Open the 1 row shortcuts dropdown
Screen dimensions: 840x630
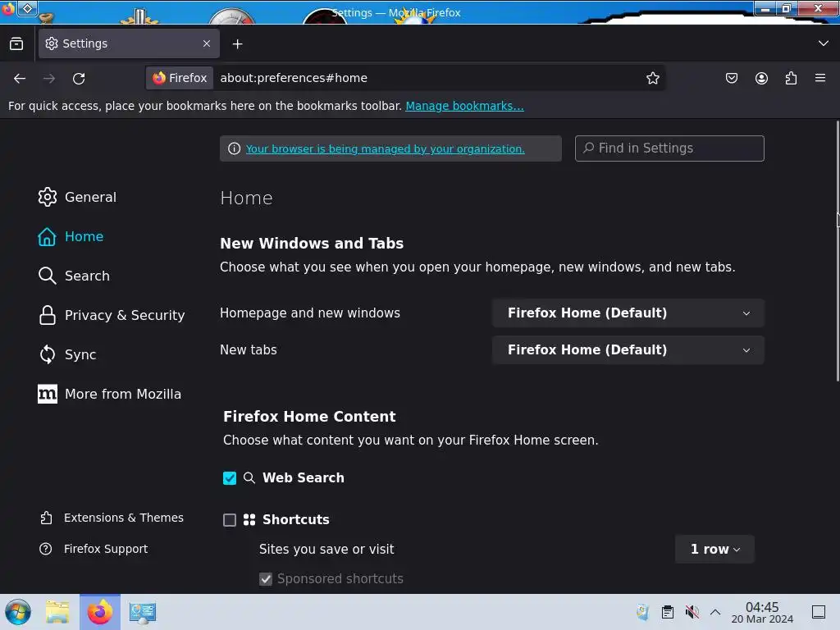[714, 549]
